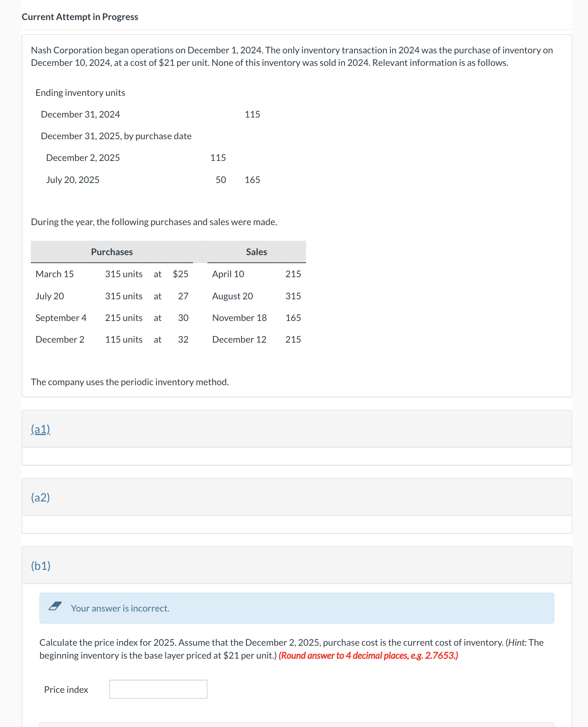
Task: Click the April 10 sales date
Action: point(228,274)
